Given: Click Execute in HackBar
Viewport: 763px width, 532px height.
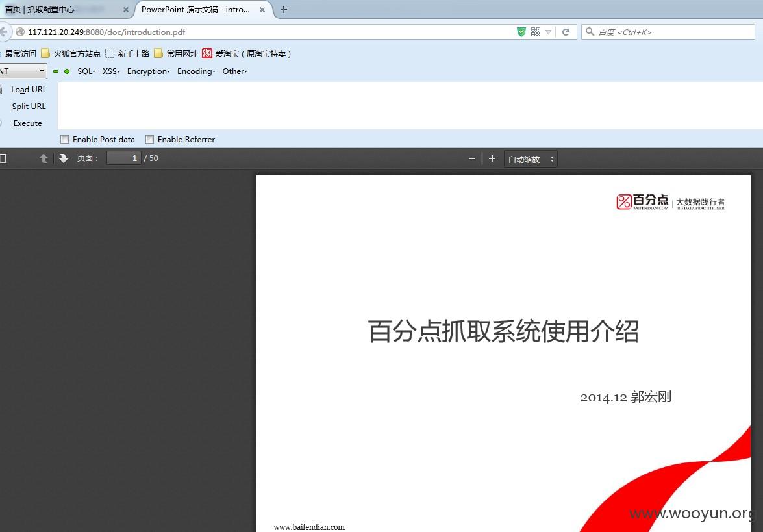Looking at the screenshot, I should click(x=28, y=123).
